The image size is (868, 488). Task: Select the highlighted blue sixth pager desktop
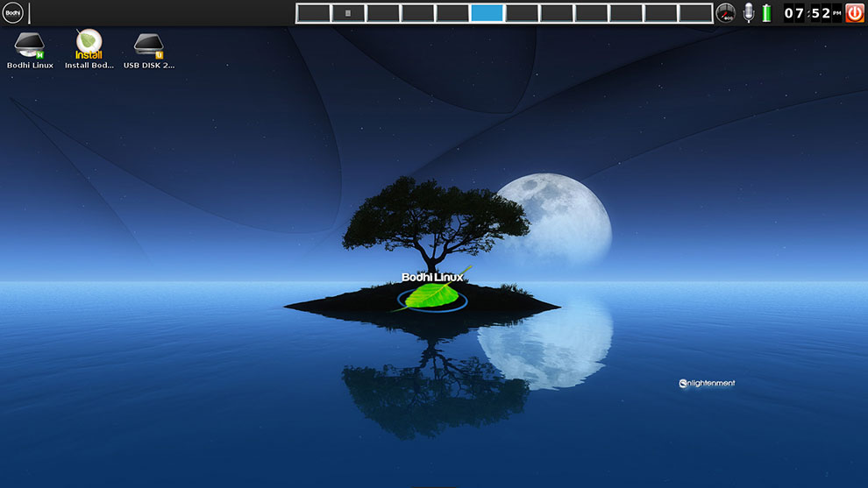coord(487,13)
